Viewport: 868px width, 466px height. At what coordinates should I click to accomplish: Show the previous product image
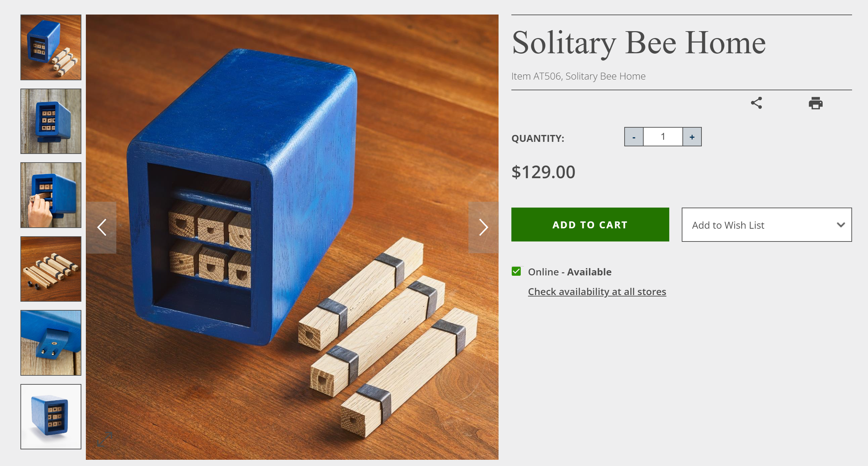[101, 227]
